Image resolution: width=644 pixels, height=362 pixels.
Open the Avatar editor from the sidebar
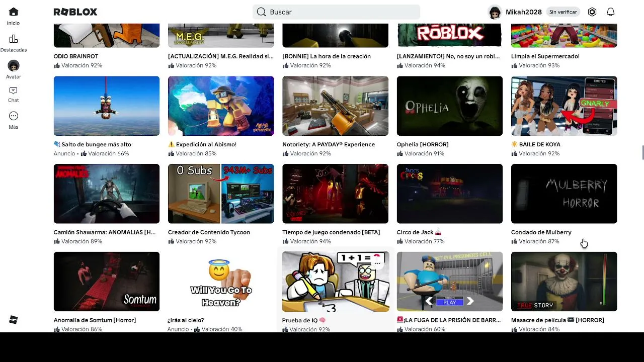tap(14, 70)
